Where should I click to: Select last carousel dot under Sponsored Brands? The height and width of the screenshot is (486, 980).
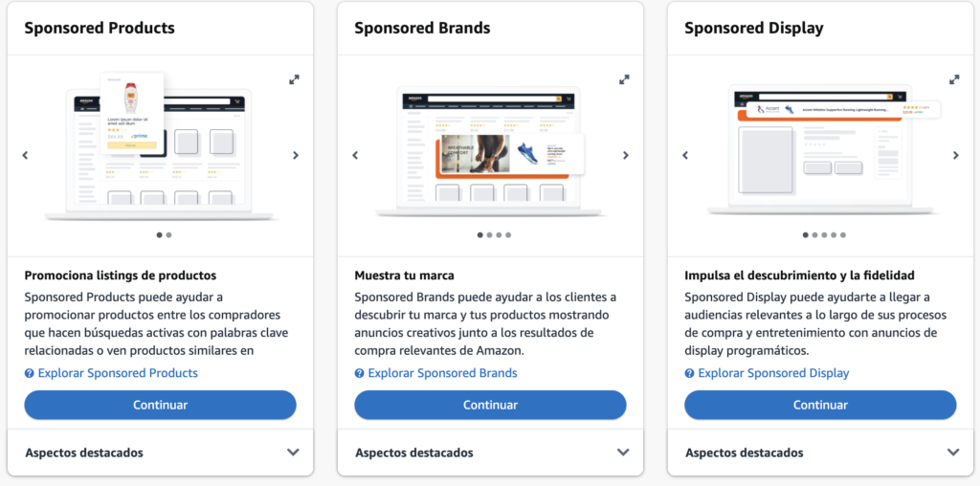pyautogui.click(x=508, y=234)
